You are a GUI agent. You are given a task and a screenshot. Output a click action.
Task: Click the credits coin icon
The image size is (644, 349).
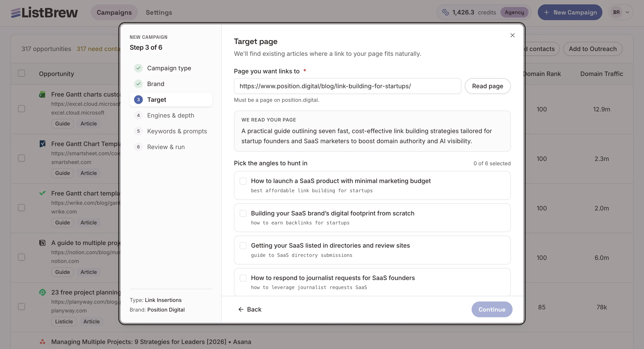pos(445,12)
